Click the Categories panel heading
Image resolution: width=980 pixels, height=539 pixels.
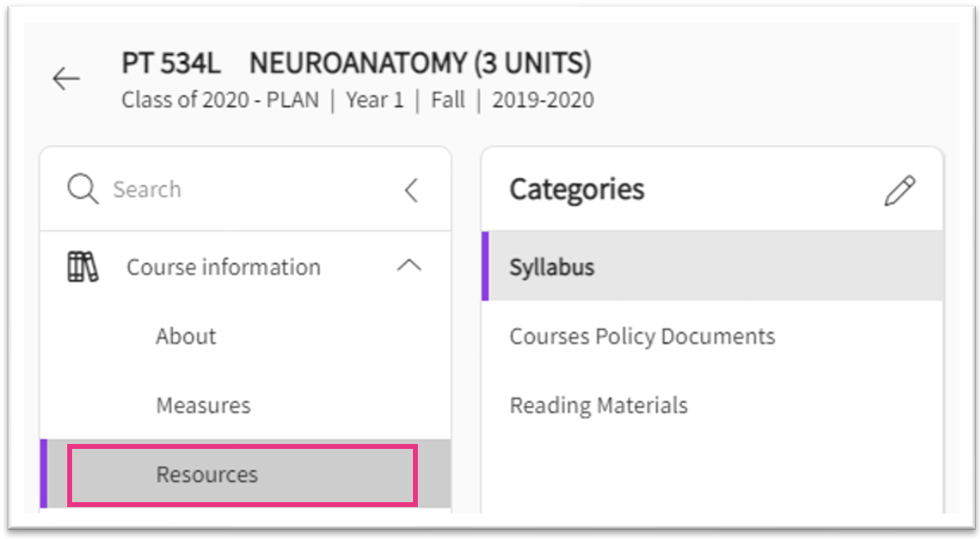point(577,189)
